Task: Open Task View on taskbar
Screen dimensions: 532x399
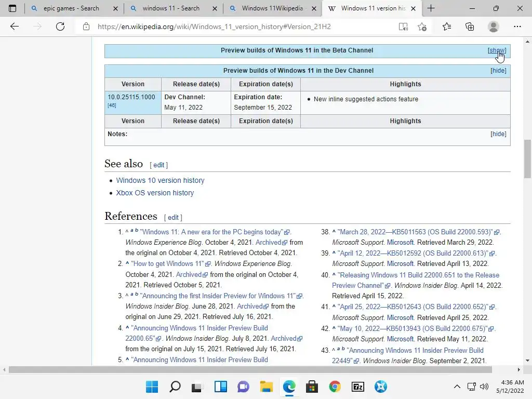Action: (197, 387)
